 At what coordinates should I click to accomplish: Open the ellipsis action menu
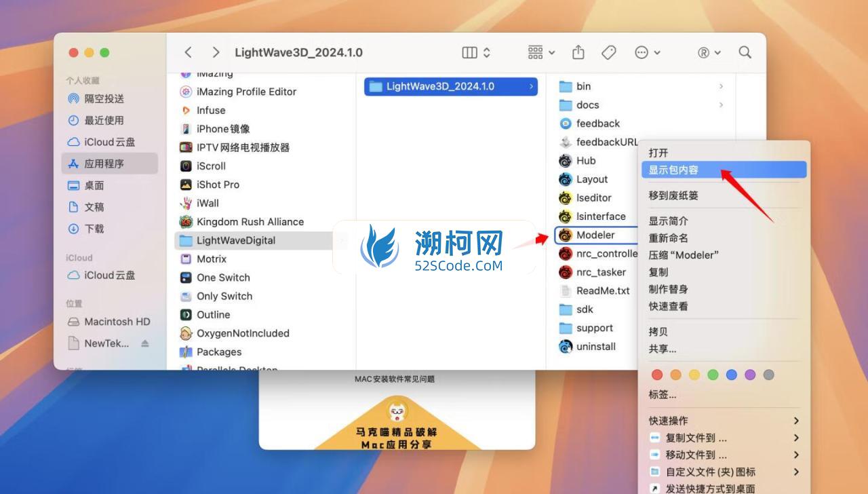pos(648,52)
